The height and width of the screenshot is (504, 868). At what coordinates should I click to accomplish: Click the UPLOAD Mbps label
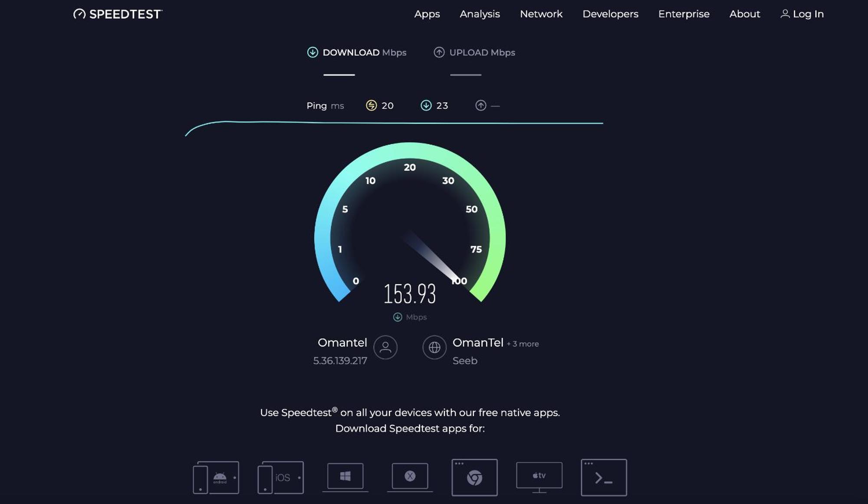(x=482, y=53)
